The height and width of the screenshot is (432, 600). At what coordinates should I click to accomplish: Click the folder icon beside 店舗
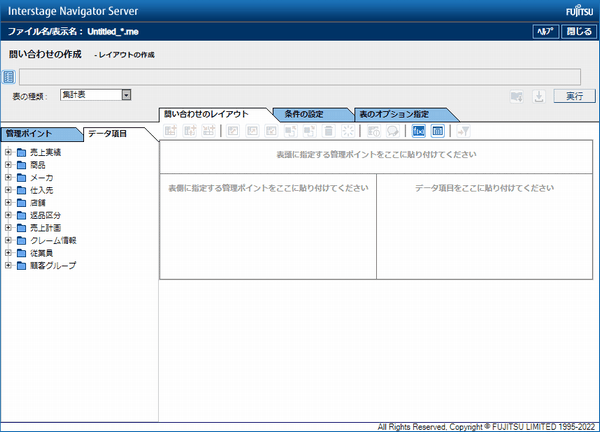coord(21,203)
